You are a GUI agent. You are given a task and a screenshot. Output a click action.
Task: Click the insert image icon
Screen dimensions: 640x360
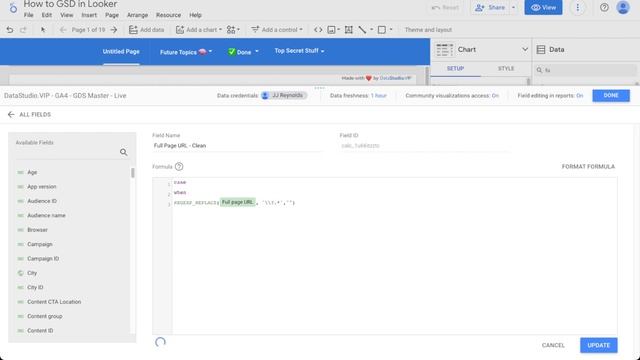coord(331,30)
